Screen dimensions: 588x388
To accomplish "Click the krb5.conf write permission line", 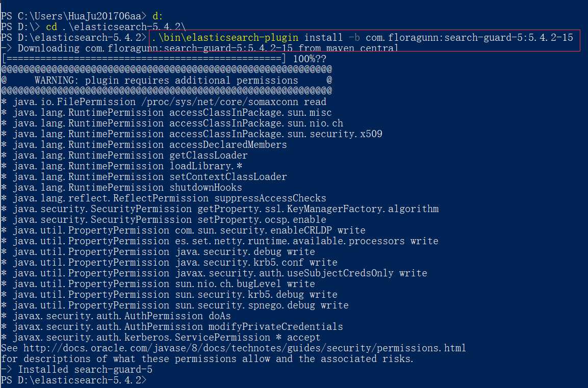I will pos(169,263).
